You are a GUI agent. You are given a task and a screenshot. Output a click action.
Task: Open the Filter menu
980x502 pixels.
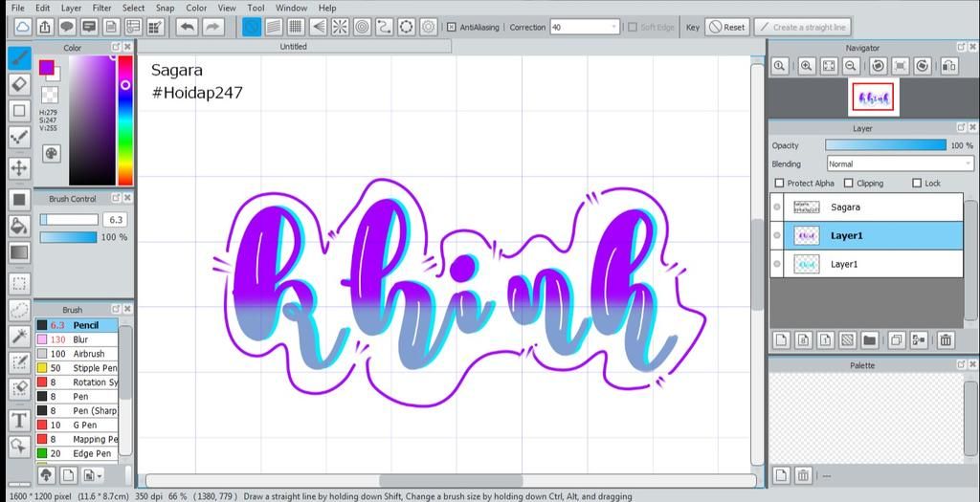tap(101, 8)
